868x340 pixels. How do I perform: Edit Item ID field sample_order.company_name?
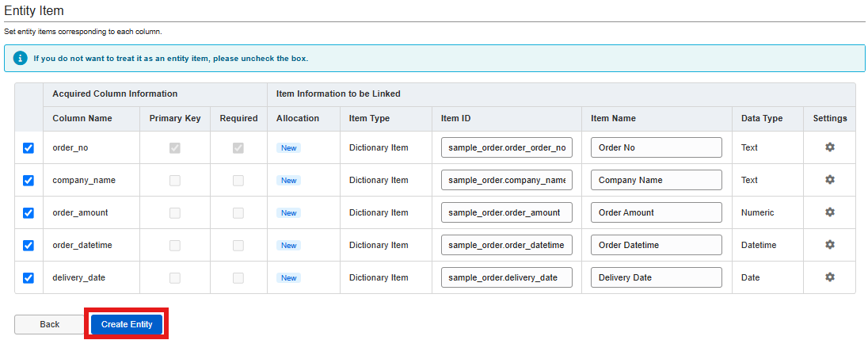507,180
